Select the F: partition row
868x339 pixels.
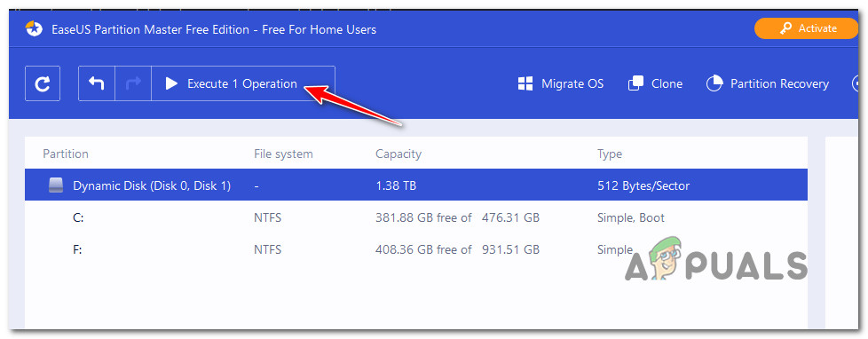pos(416,250)
